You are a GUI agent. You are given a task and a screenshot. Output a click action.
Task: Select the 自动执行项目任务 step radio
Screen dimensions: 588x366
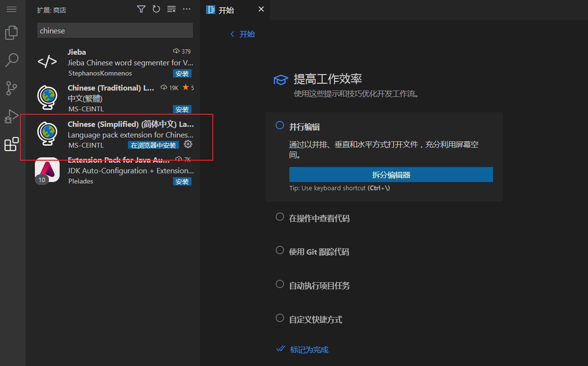tap(280, 284)
